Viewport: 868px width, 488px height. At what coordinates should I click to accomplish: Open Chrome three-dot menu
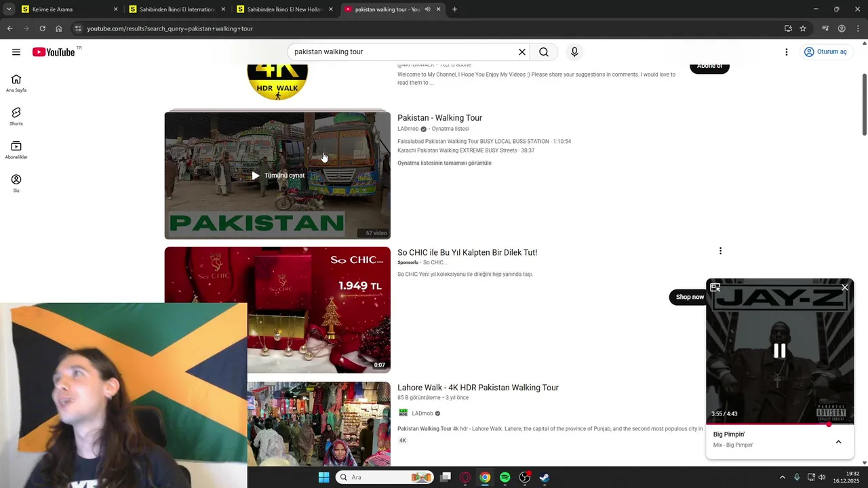coord(858,28)
